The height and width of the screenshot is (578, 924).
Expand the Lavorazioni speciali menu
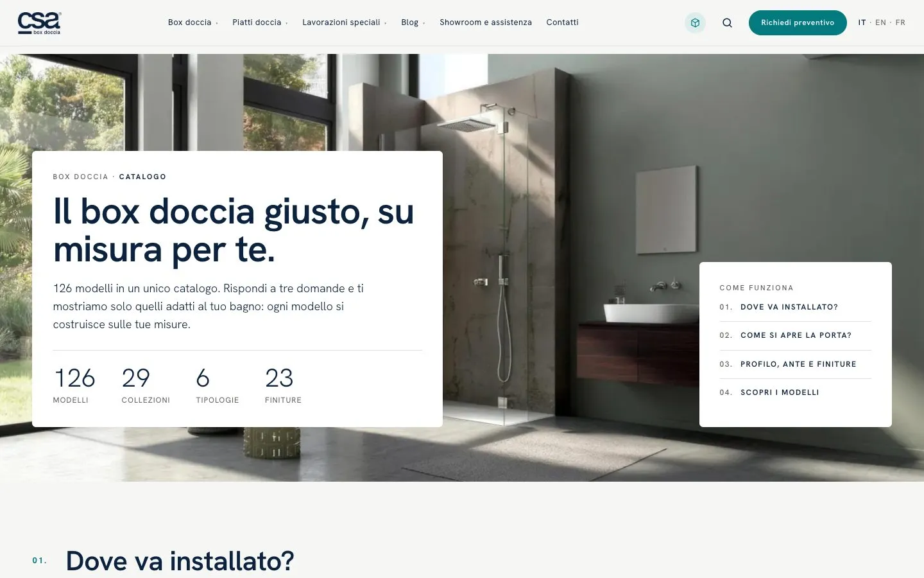point(345,22)
